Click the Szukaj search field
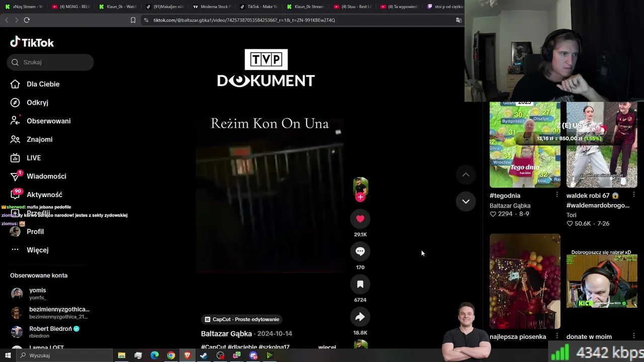 (x=50, y=62)
